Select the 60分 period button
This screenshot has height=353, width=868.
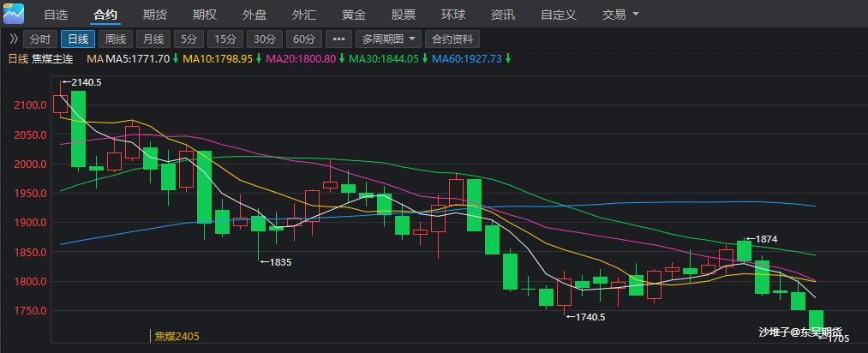pyautogui.click(x=304, y=39)
